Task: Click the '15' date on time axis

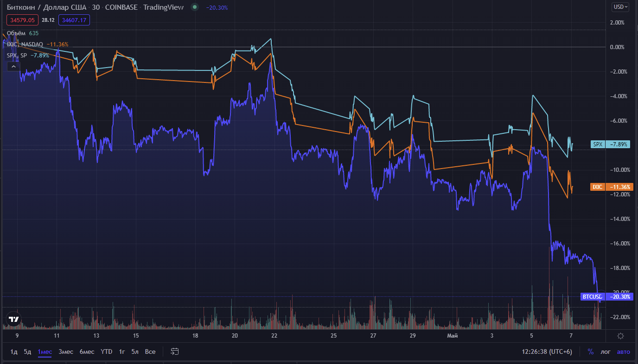Action: [136, 335]
